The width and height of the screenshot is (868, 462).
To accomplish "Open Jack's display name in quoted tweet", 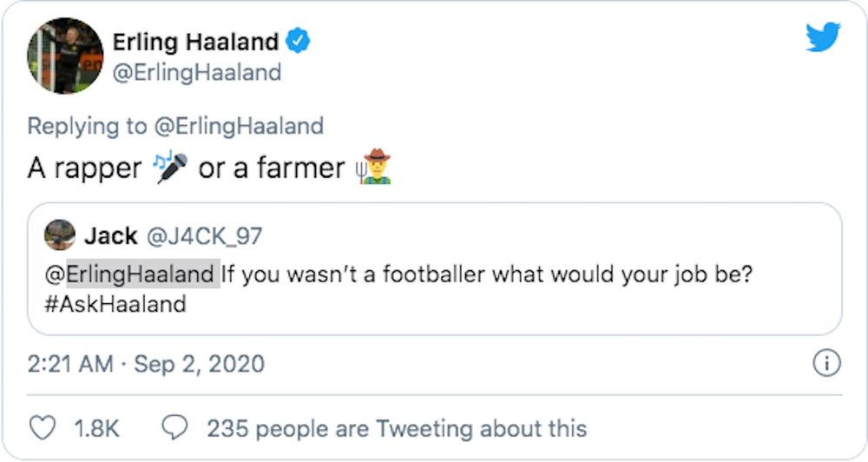I will pos(110,236).
